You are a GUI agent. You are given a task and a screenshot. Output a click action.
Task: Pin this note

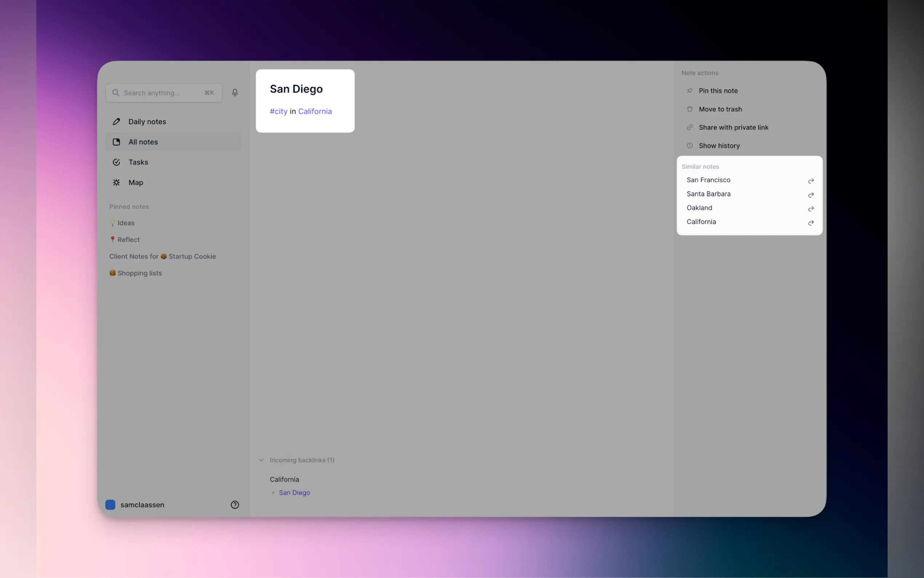718,91
